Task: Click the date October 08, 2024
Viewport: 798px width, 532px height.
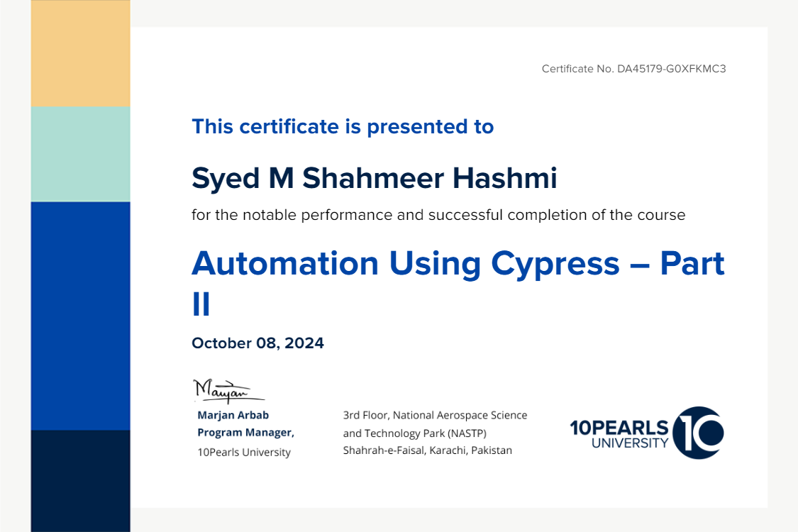Action: point(257,343)
